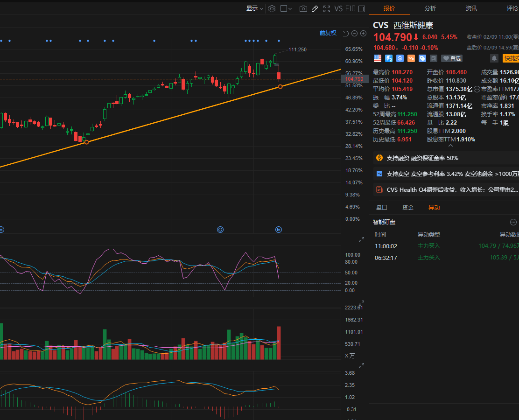The height and width of the screenshot is (420, 519).
Task: Collapse quote details with up chevron
Action: (x=450, y=145)
